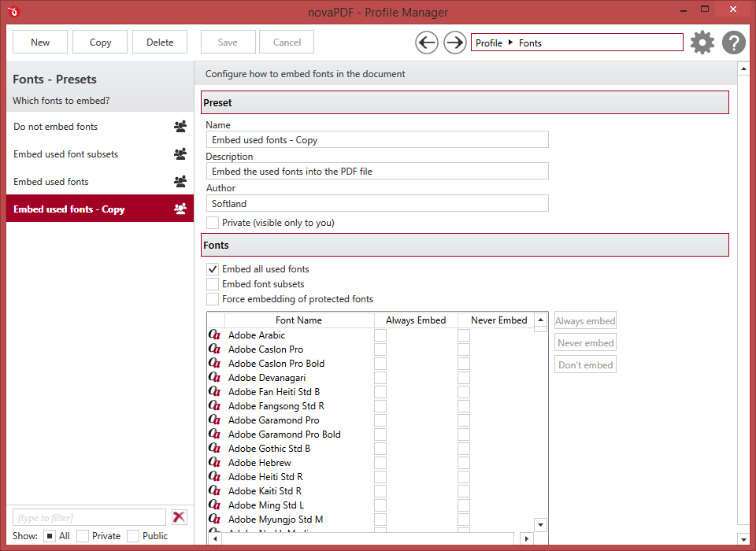This screenshot has height=551, width=756.
Task: Click the font icon beside Adobe Ming Std L
Action: [x=214, y=505]
